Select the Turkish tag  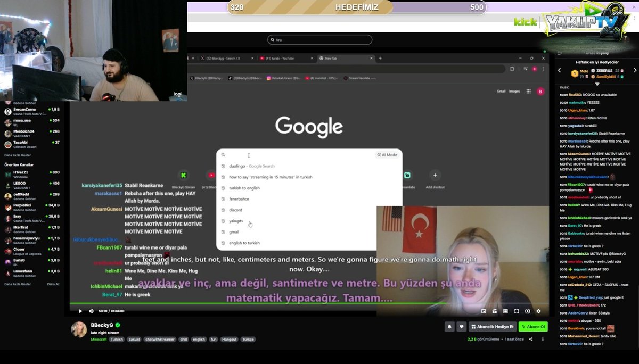click(117, 339)
